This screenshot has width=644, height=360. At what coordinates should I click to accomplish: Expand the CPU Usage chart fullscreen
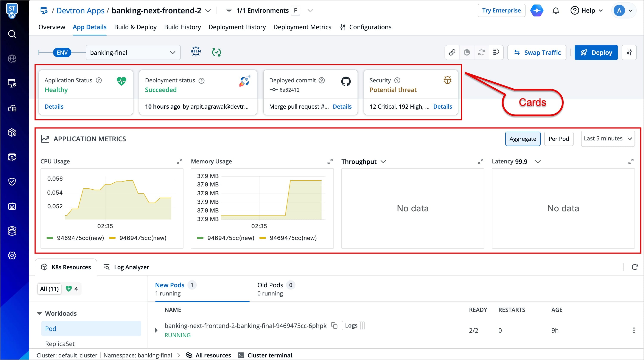pyautogui.click(x=179, y=162)
